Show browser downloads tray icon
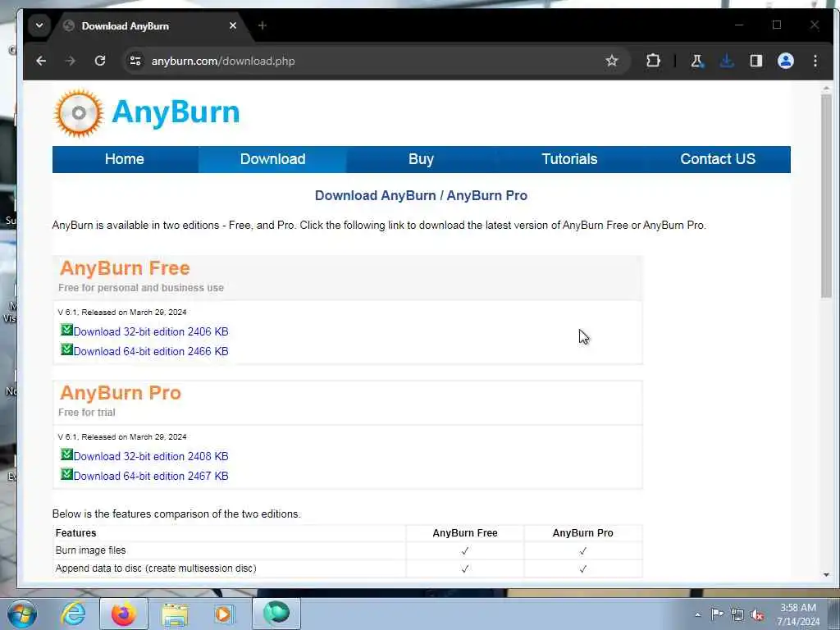Screen dimensions: 840x630 point(727,61)
